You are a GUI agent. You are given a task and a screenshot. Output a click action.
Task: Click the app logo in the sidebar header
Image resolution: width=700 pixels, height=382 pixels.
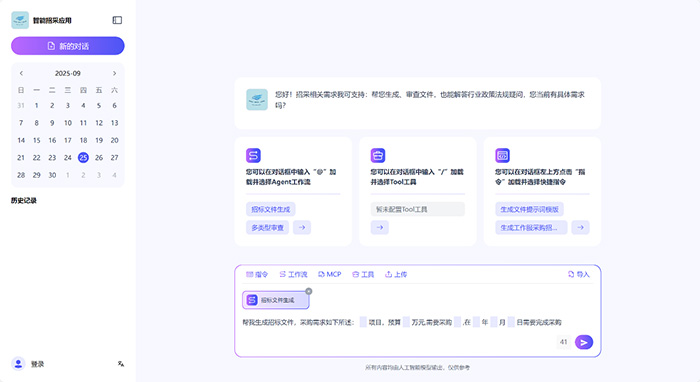coord(20,20)
